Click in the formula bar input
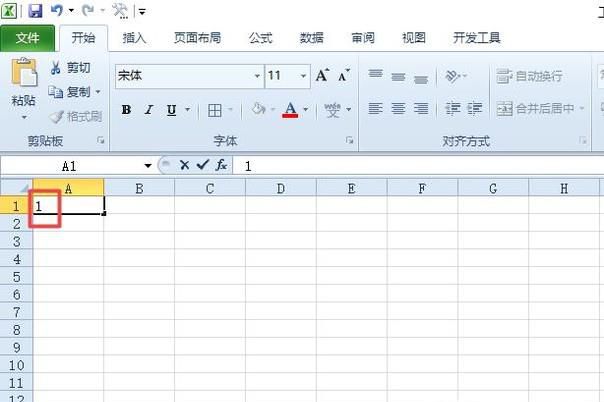 (418, 166)
